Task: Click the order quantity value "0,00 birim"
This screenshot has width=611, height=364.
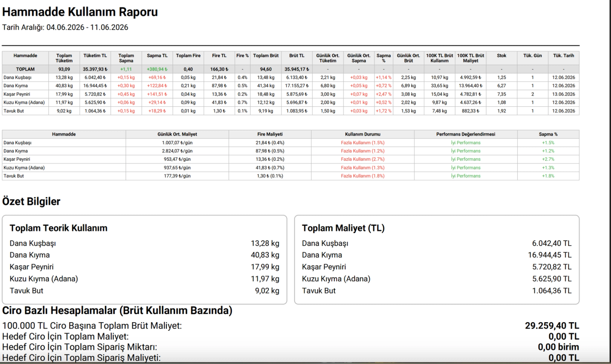Action: [559, 347]
